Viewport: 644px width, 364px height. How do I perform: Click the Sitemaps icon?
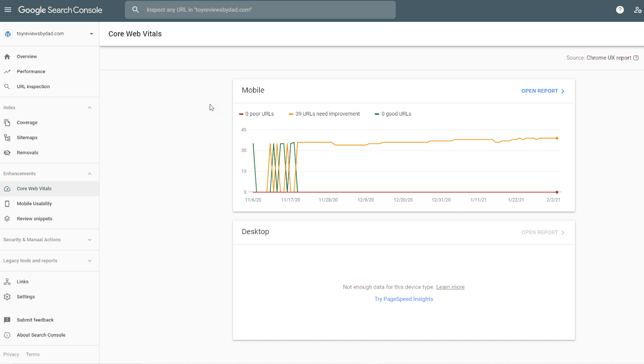(x=7, y=137)
